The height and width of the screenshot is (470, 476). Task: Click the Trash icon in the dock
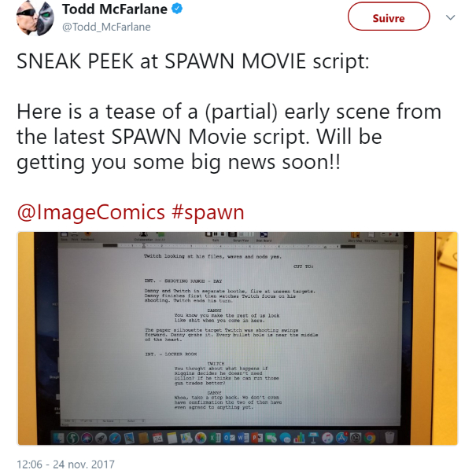coord(389,438)
